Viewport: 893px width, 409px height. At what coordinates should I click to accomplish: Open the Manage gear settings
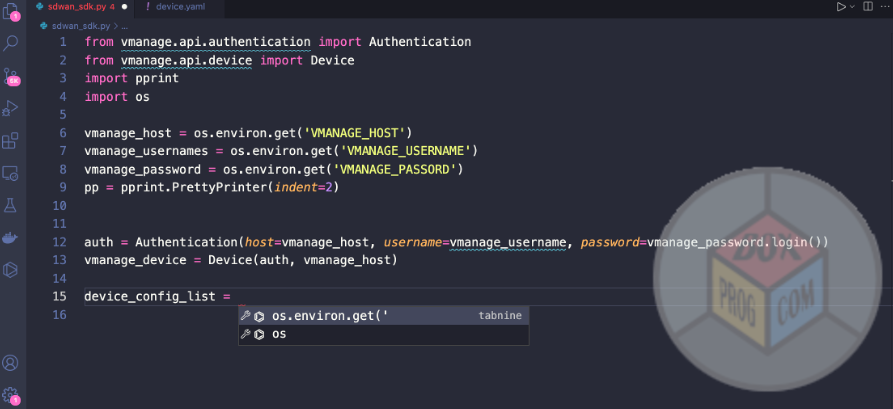point(12,395)
